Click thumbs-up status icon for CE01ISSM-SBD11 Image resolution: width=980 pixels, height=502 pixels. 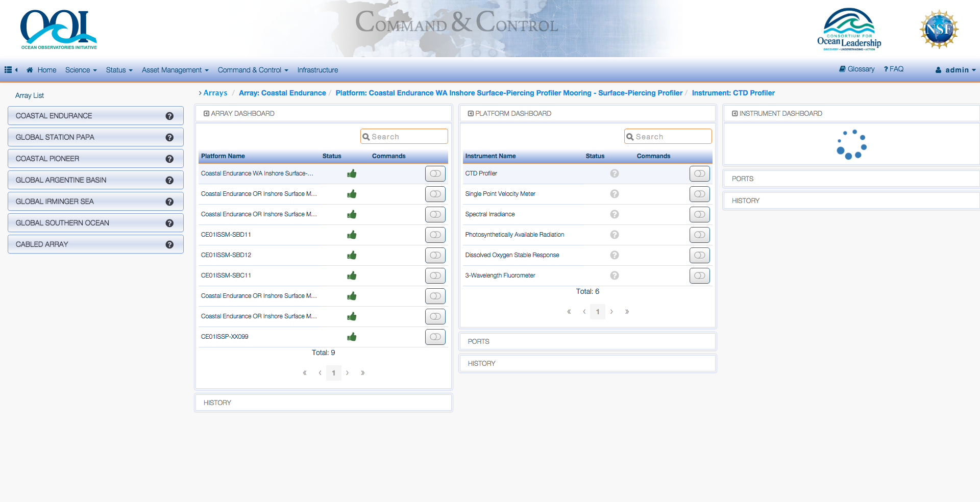[352, 235]
